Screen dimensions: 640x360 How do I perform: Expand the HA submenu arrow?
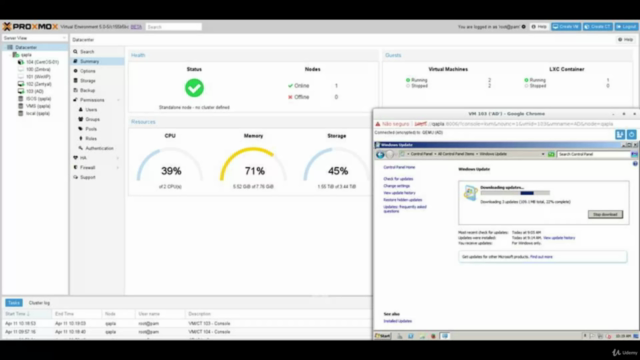coord(118,158)
